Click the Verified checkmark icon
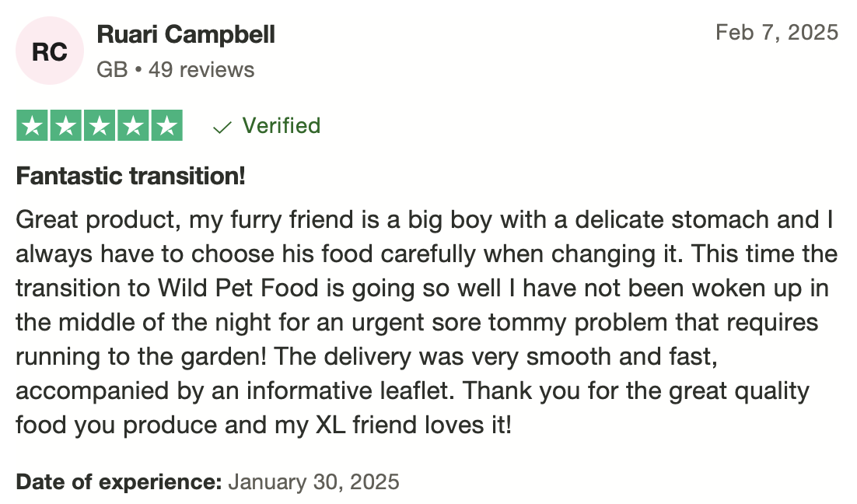 pos(222,128)
